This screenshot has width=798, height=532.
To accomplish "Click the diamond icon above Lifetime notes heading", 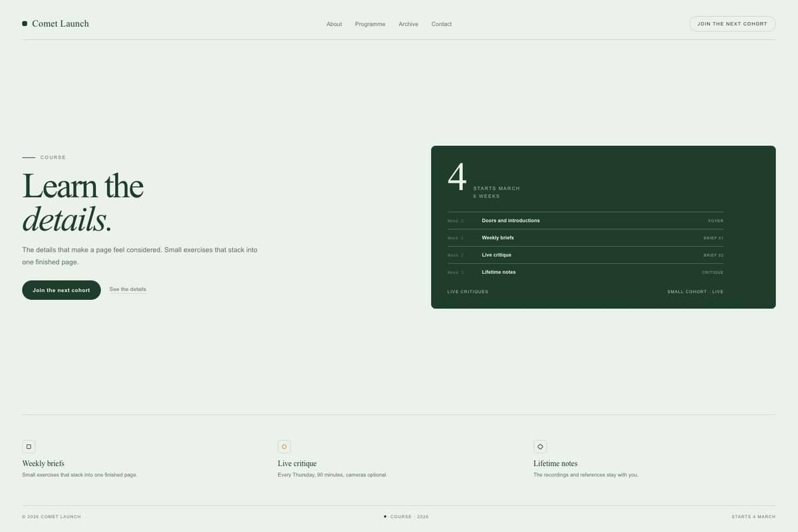I will pyautogui.click(x=540, y=447).
